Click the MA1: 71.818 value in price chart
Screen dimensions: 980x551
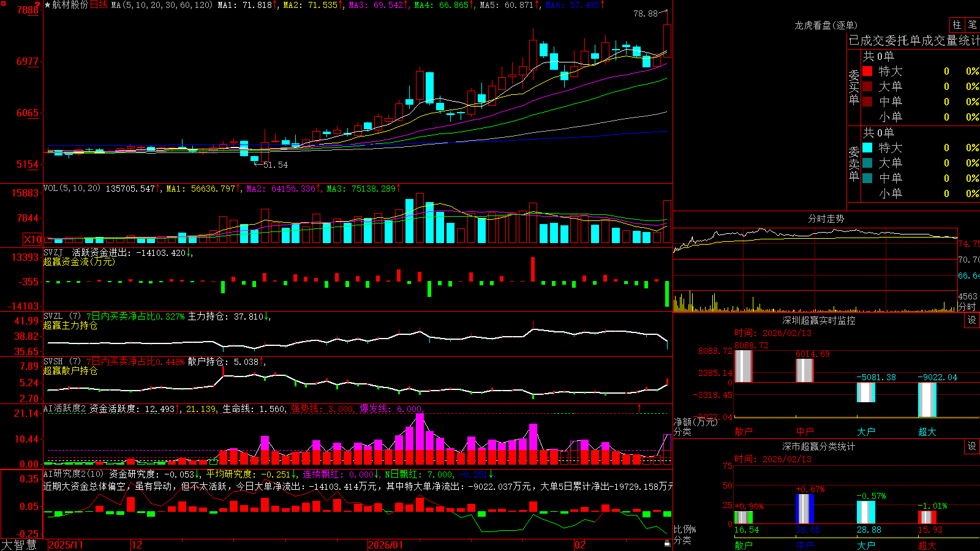click(245, 5)
